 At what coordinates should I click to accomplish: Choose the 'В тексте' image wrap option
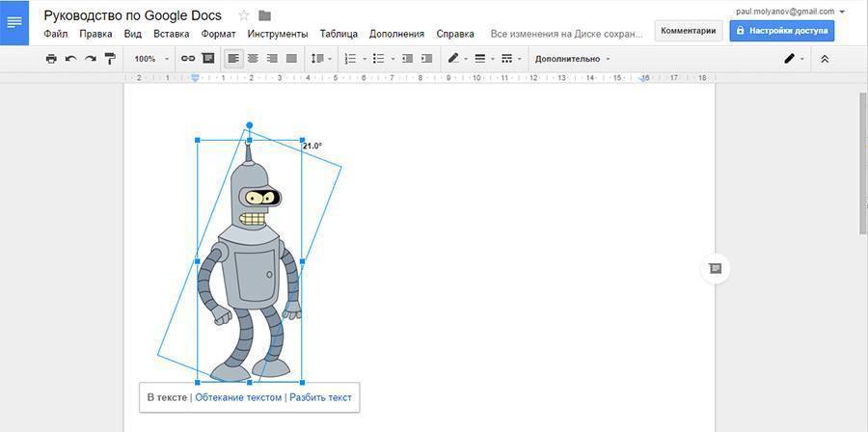tap(167, 397)
